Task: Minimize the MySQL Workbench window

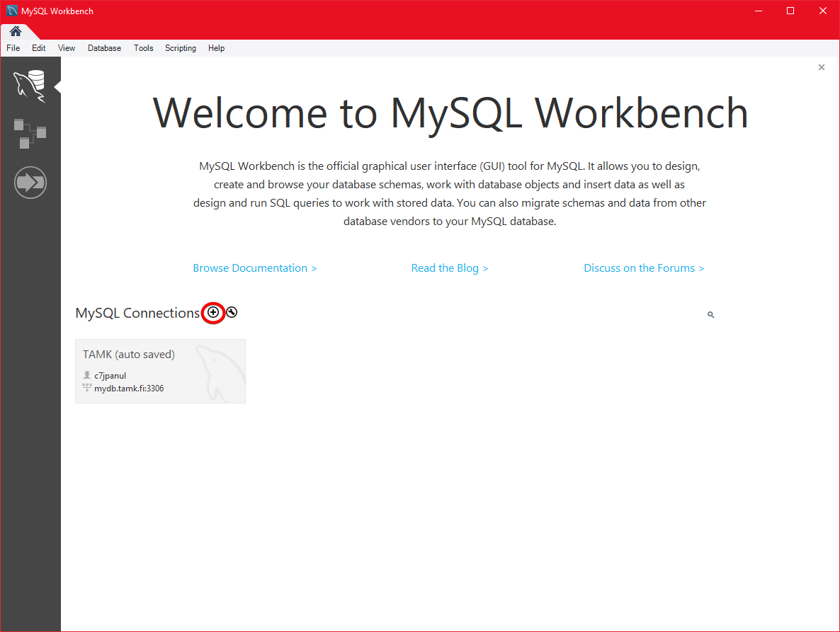Action: 758,11
